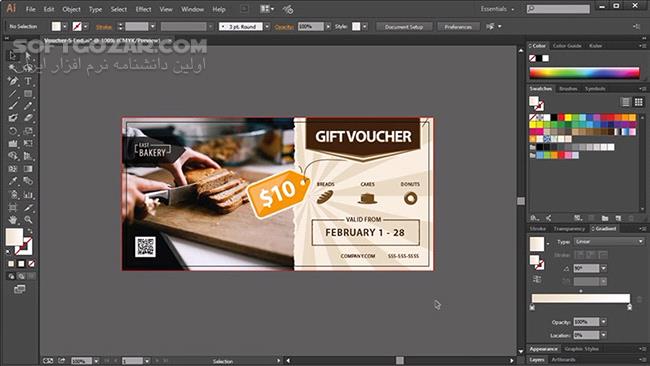Select the Direct Selection tool
Viewport: 650px width, 366px height.
click(28, 56)
